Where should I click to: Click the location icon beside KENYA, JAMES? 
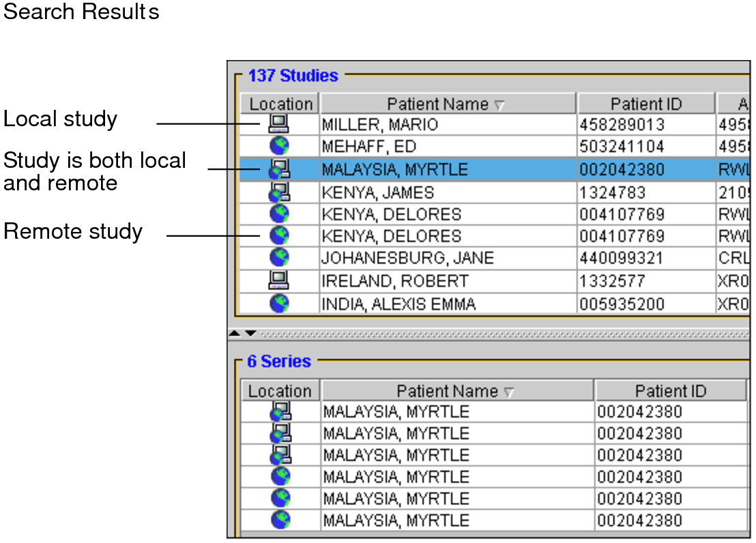click(x=279, y=192)
